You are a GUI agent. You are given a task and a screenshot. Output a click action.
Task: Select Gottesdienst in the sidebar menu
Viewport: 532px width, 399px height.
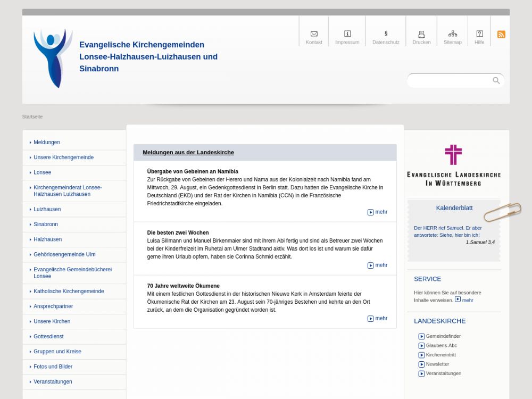tap(48, 337)
